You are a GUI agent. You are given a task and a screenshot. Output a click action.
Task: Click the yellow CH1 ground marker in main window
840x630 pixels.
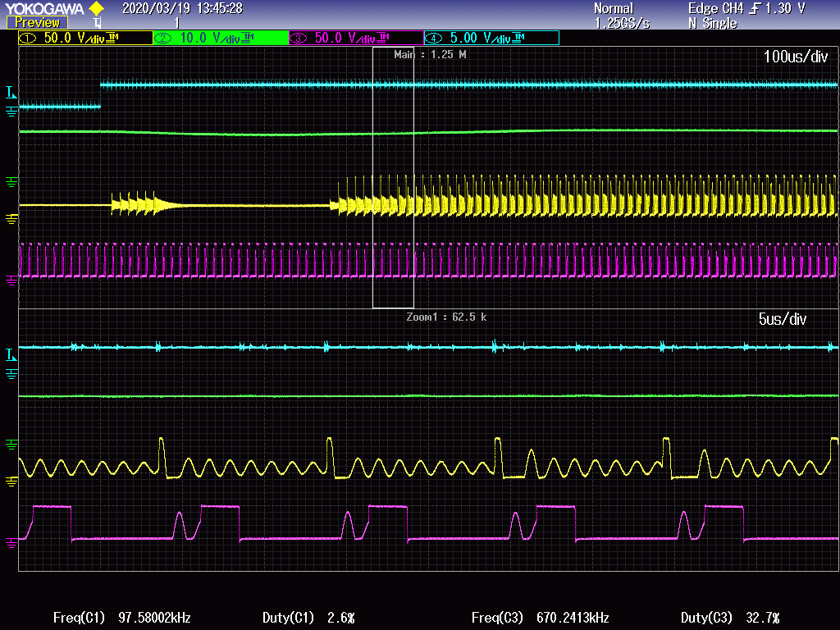11,218
